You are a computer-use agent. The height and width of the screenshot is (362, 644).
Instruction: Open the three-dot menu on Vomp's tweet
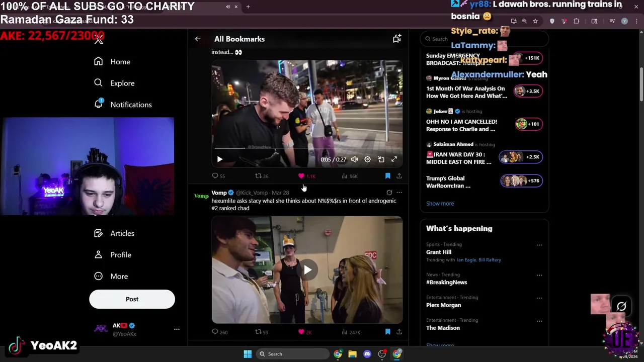tap(399, 193)
